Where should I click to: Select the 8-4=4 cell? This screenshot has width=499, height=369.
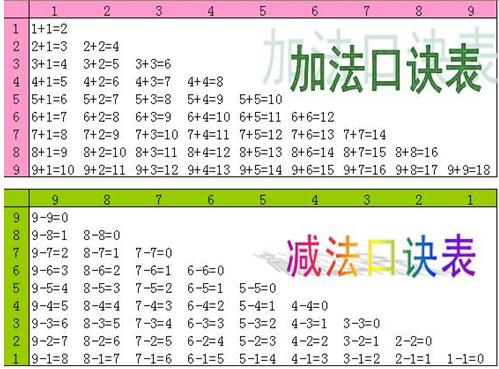pos(102,306)
